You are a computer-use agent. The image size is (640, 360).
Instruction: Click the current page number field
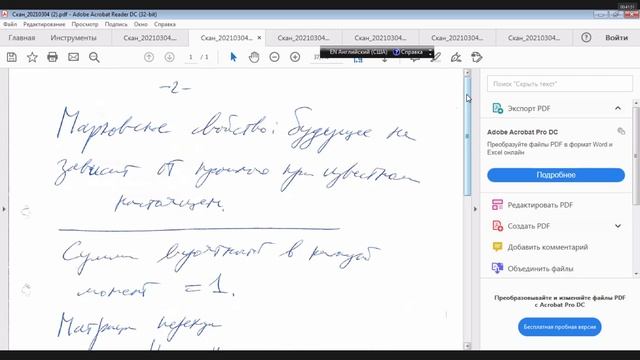(190, 57)
